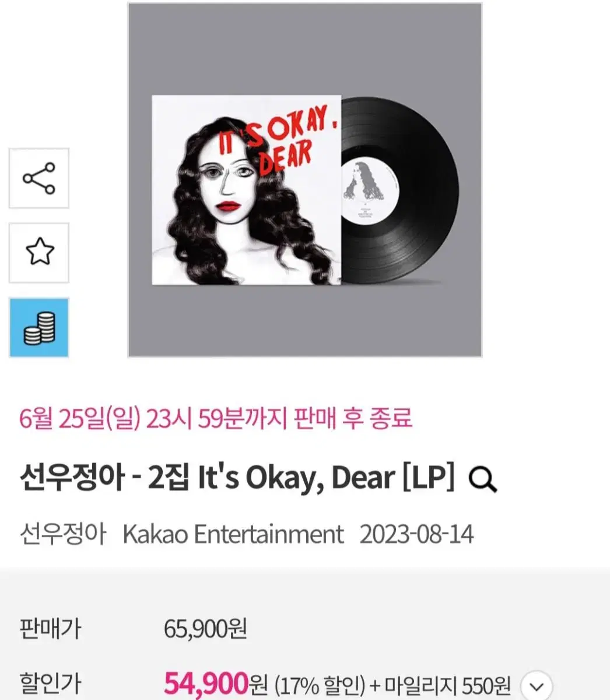Select the 판매가 label
This screenshot has height=700, width=610.
click(x=50, y=629)
